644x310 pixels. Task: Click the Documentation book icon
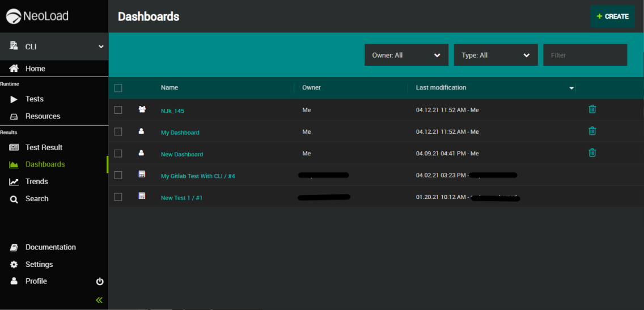[x=14, y=247]
